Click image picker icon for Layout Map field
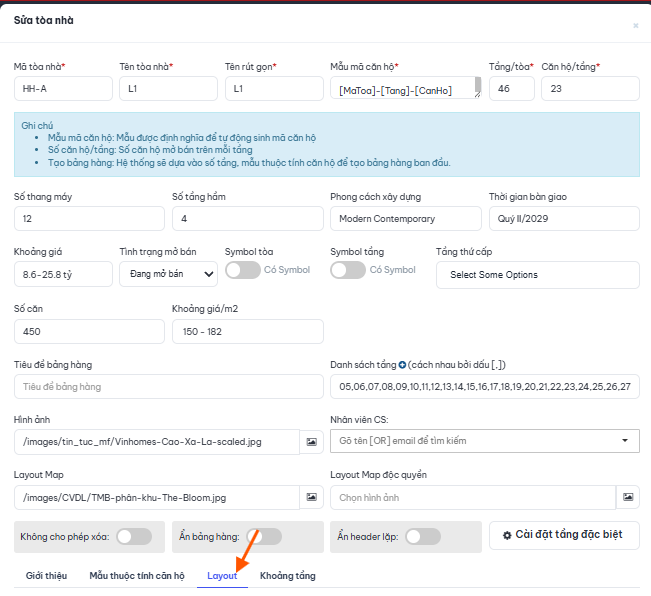Screen dimensions: 651x596 (x=311, y=497)
